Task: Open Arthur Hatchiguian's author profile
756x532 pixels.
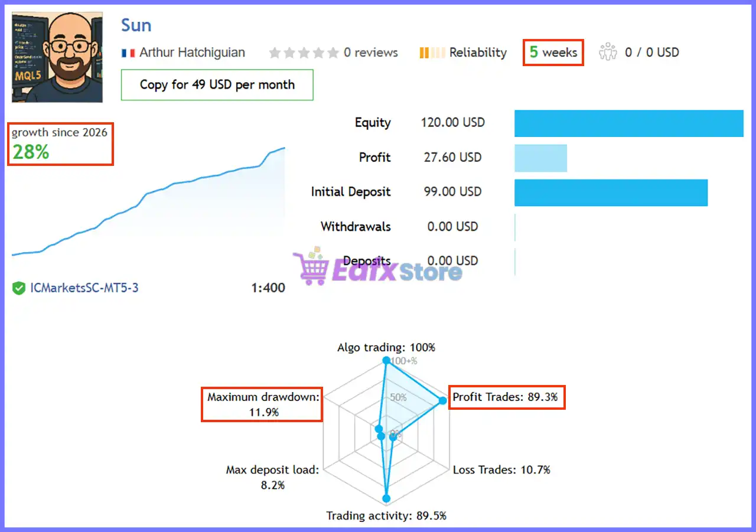Action: point(192,53)
